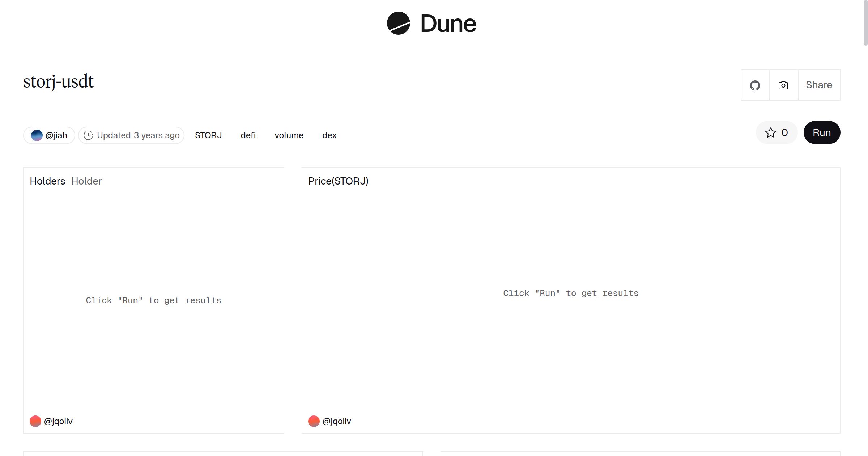Open the GitHub icon link

click(x=755, y=85)
